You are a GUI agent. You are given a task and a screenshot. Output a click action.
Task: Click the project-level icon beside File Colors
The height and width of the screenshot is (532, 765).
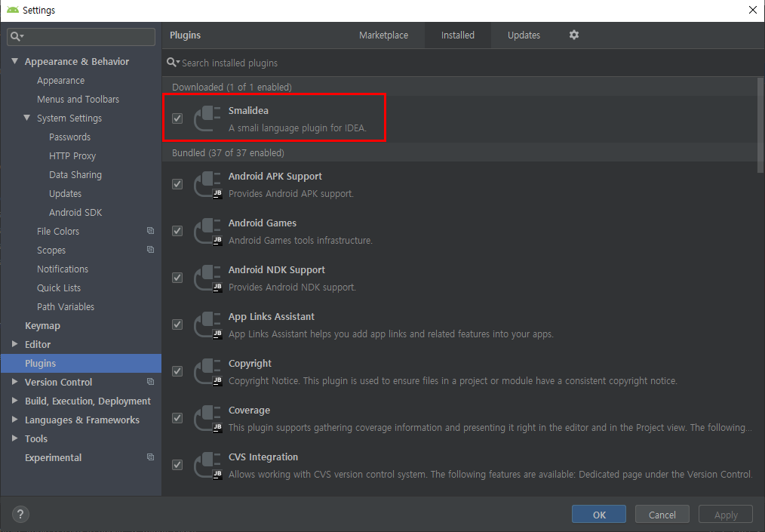pyautogui.click(x=150, y=231)
